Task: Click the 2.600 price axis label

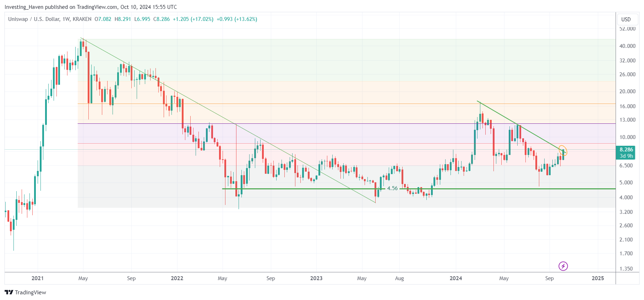Action: (x=626, y=225)
